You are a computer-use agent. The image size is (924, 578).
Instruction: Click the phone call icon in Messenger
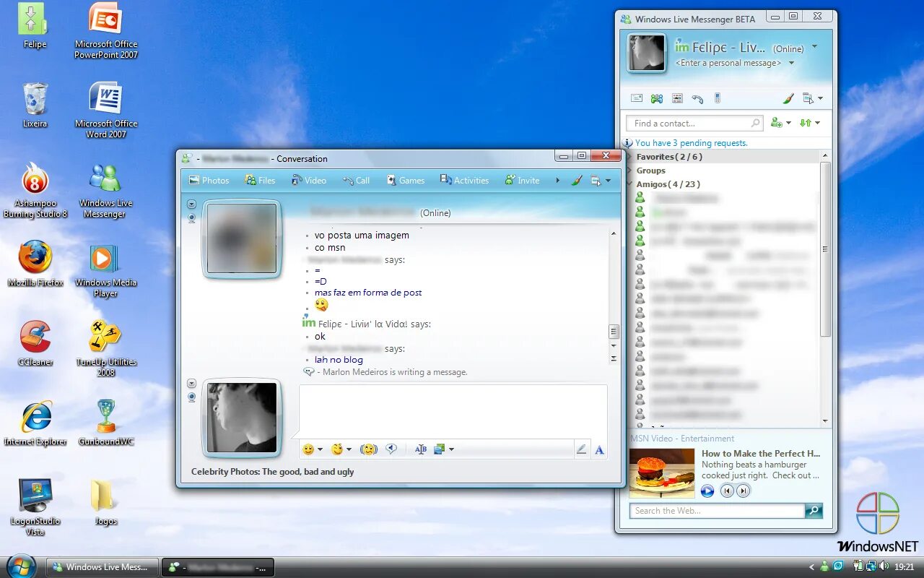point(697,98)
